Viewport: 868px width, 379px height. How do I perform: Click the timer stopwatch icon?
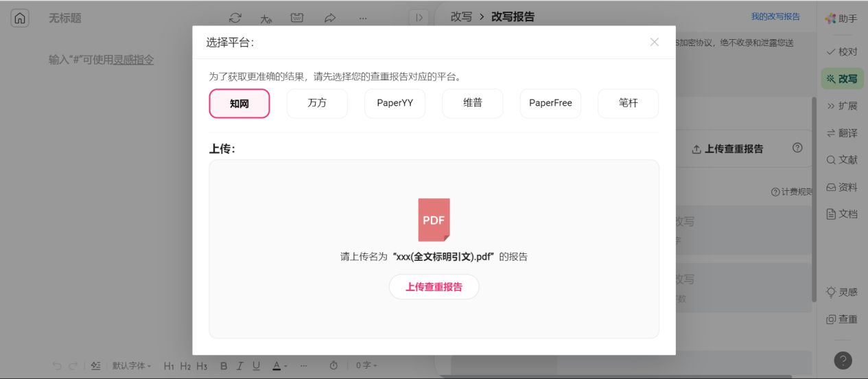(x=334, y=366)
